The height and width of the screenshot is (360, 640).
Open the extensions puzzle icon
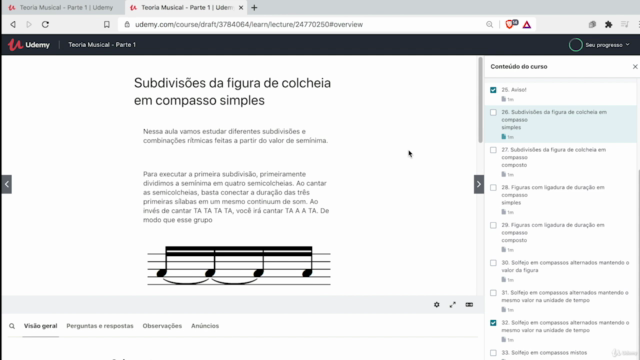pyautogui.click(x=608, y=24)
